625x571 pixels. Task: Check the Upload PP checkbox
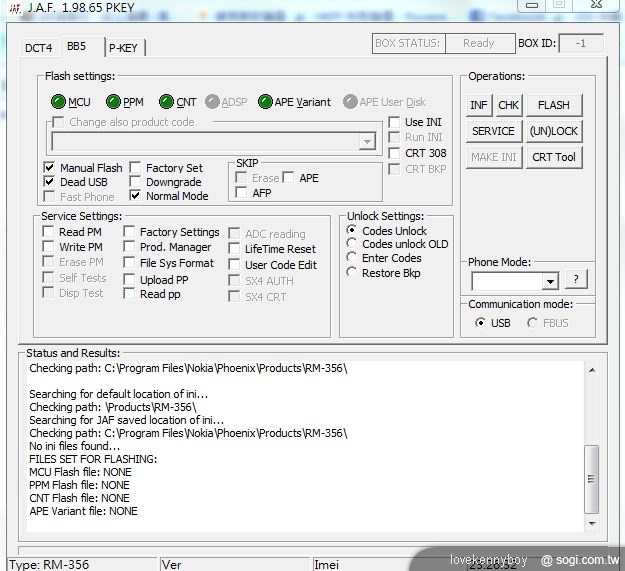pos(129,279)
